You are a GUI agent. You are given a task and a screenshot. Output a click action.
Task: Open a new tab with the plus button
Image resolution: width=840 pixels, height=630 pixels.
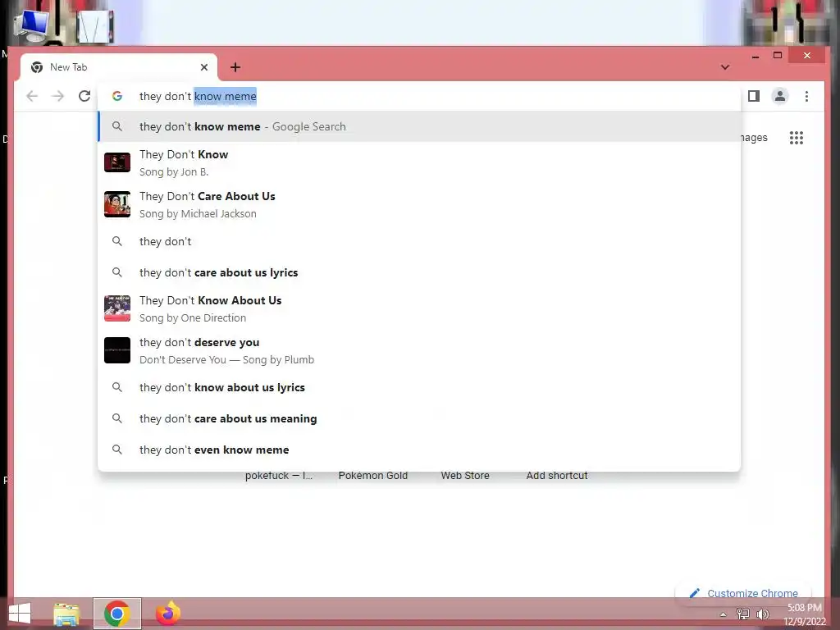tap(235, 67)
